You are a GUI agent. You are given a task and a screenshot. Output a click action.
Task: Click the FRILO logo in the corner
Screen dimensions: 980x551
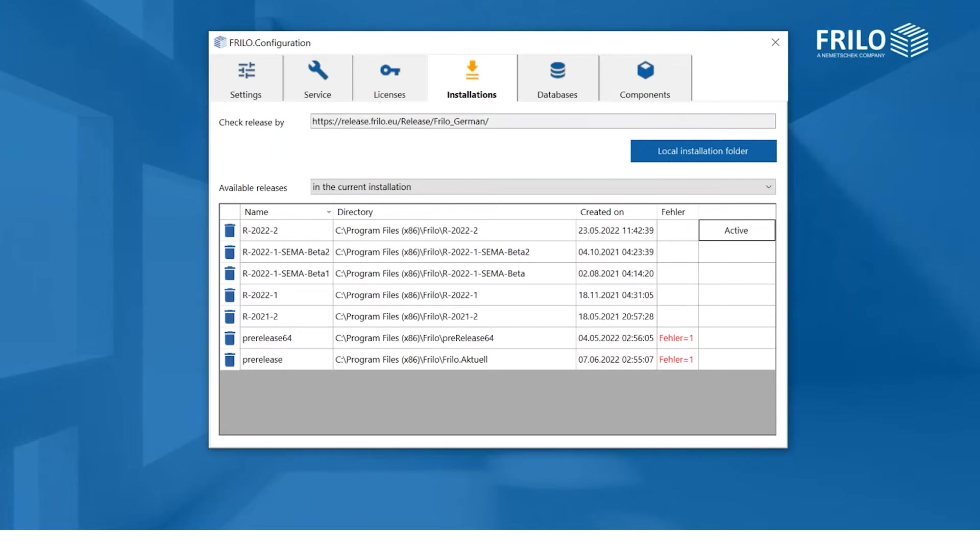(x=871, y=40)
